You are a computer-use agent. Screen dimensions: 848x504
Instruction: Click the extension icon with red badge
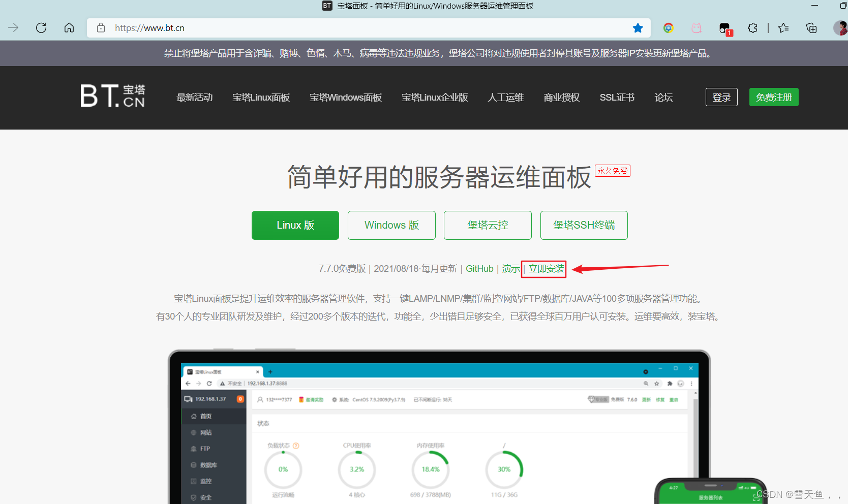724,28
